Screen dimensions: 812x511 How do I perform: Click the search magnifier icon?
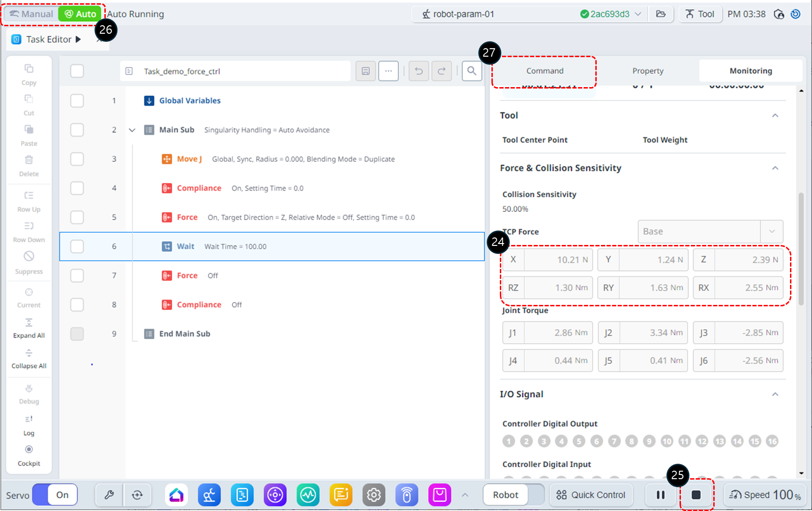tap(472, 71)
